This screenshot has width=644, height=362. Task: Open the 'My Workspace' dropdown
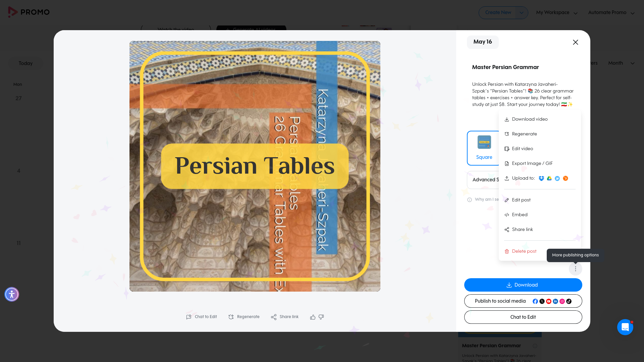[x=557, y=13]
